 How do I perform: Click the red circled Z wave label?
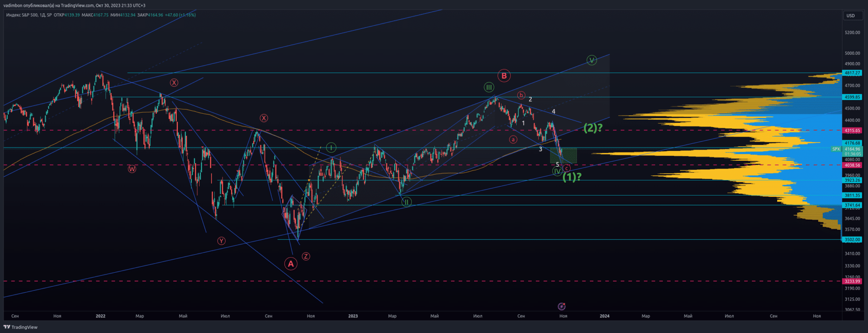click(x=306, y=256)
